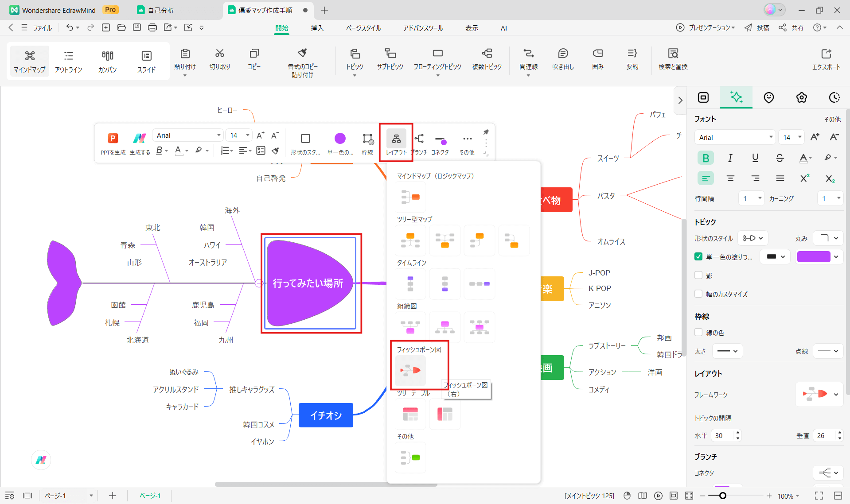Open the line spacing (行間隔) dropdown

click(x=752, y=198)
